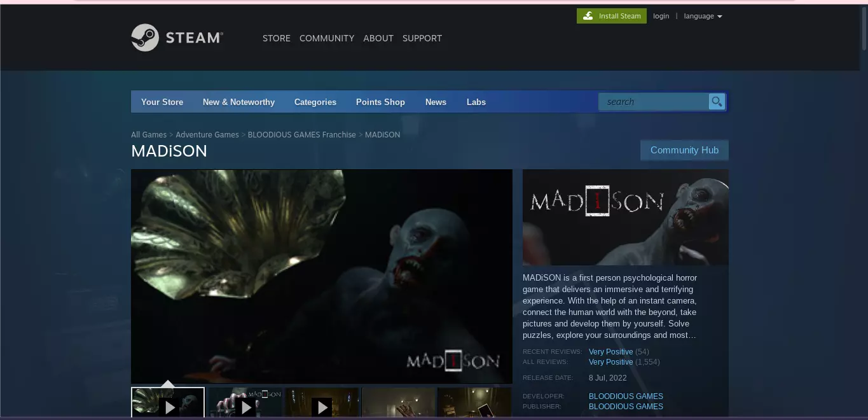This screenshot has height=420, width=868.
Task: Open the language dropdown
Action: click(703, 16)
